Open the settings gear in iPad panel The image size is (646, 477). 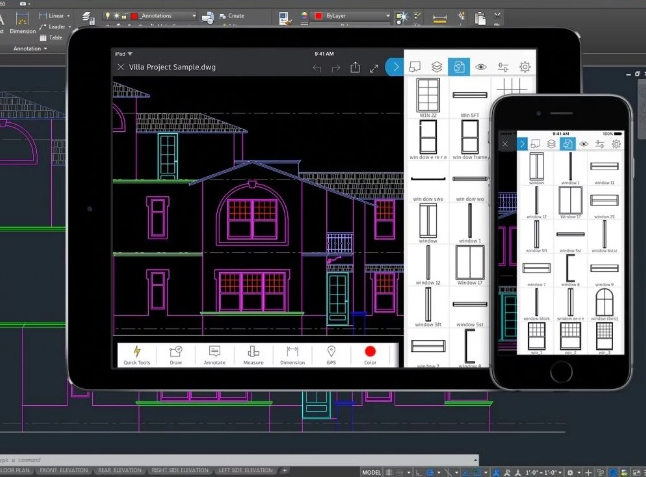coord(525,67)
